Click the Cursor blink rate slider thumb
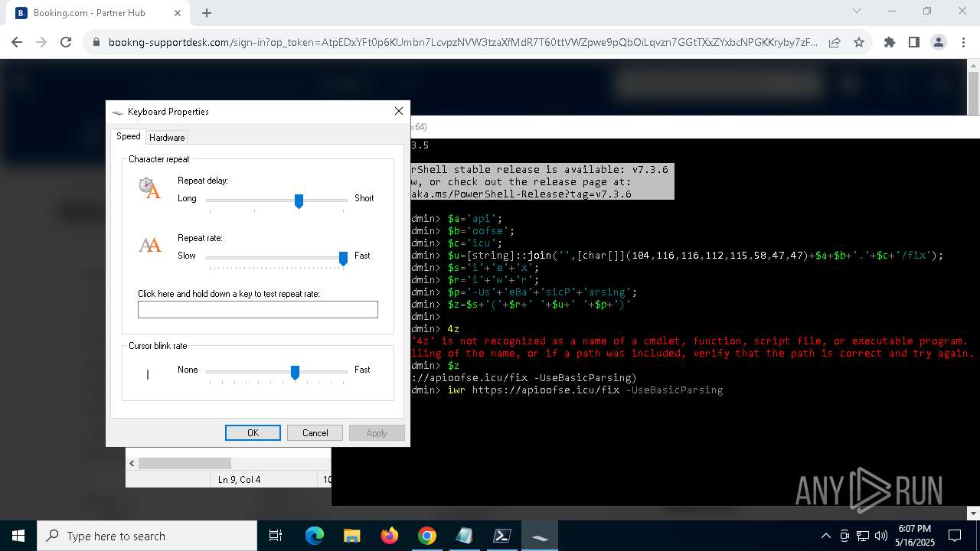Viewport: 980px width, 551px height. pos(295,372)
